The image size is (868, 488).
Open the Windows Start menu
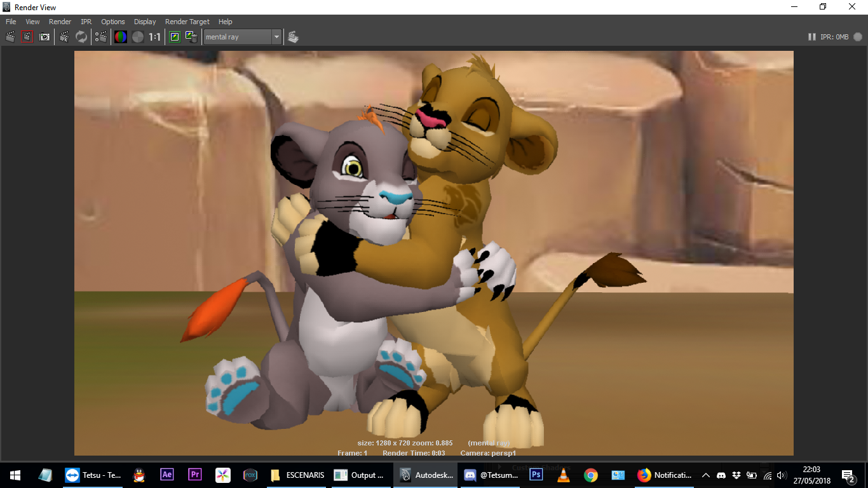pos(15,475)
